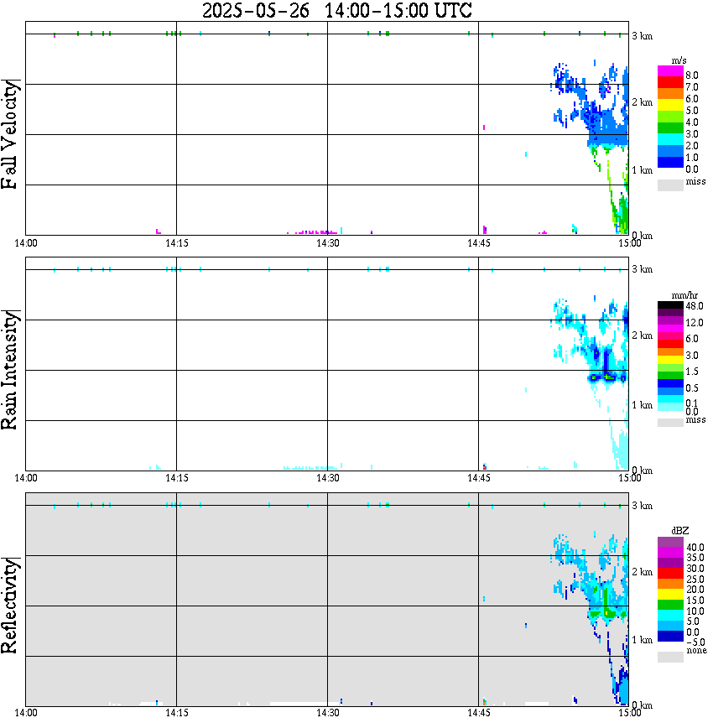Click the dark blue intensity core in the Rain Intensity plot

click(x=606, y=367)
